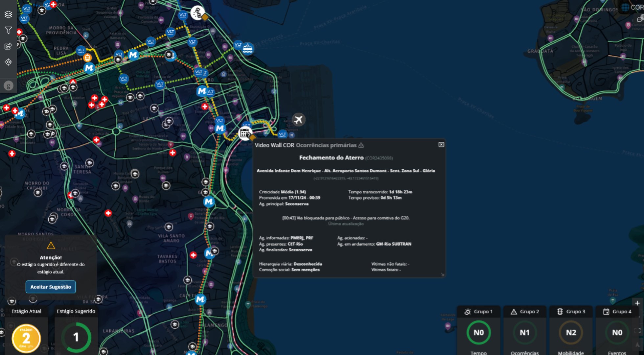This screenshot has height=355, width=644.
Task: Open the user avatar 'g' menu
Action: pyautogui.click(x=9, y=86)
